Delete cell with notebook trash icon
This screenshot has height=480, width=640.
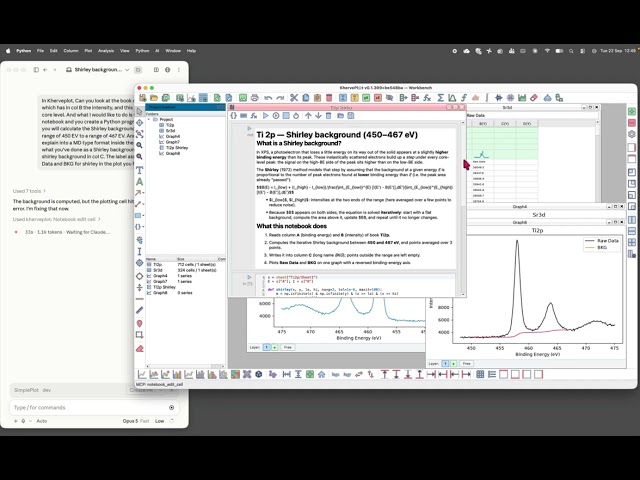329,116
